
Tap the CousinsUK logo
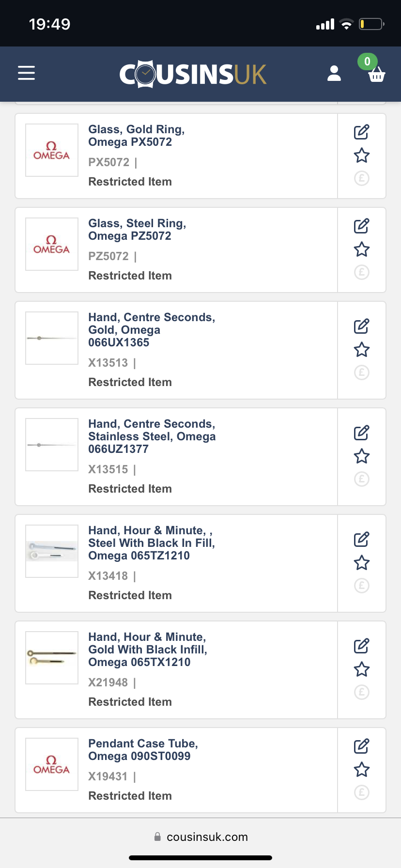pyautogui.click(x=193, y=74)
